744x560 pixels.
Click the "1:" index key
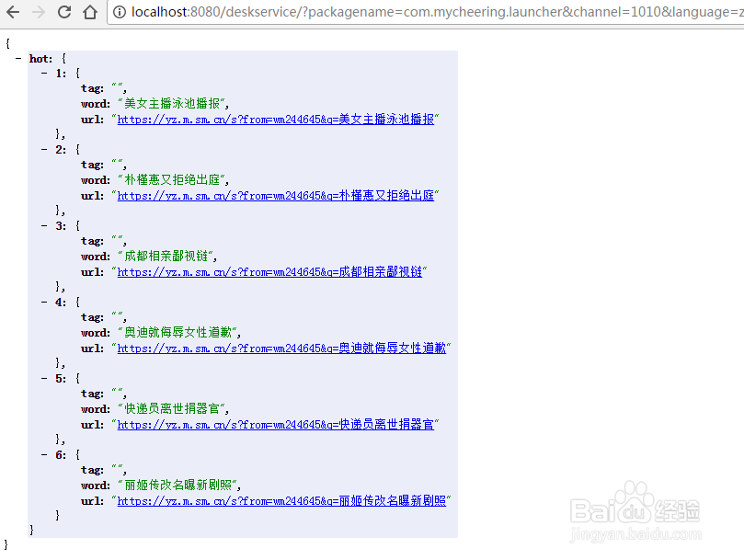click(x=62, y=74)
